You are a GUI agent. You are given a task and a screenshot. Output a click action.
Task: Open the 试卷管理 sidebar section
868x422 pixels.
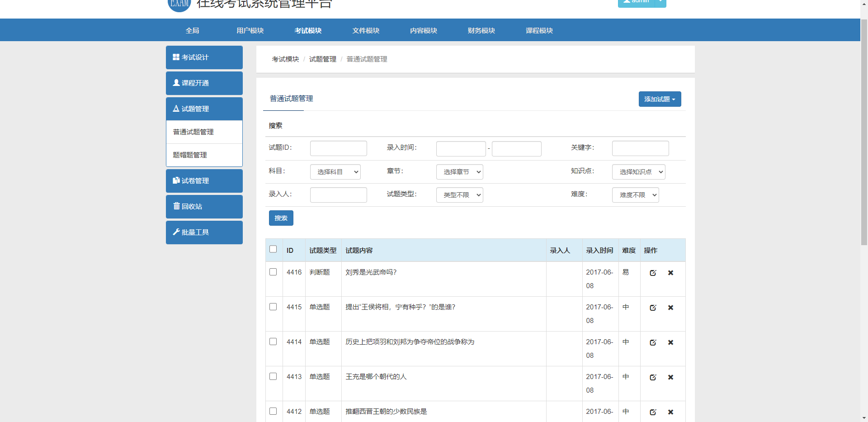pos(204,181)
